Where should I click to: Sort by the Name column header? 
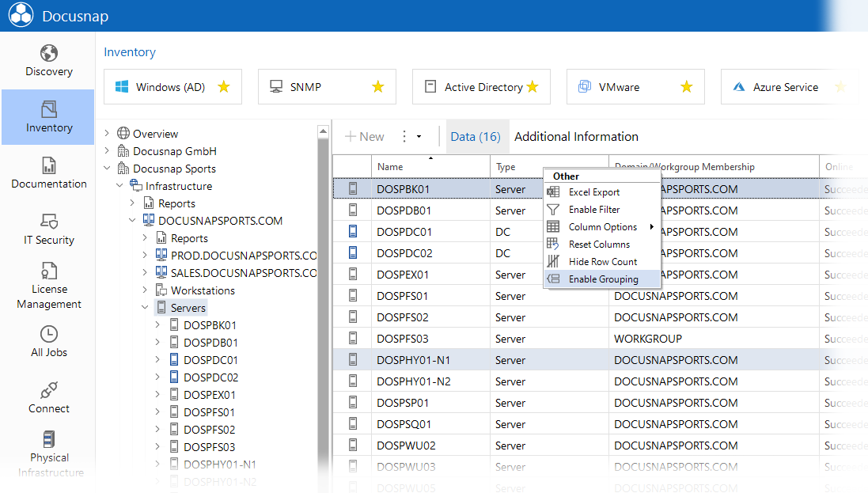tap(430, 167)
